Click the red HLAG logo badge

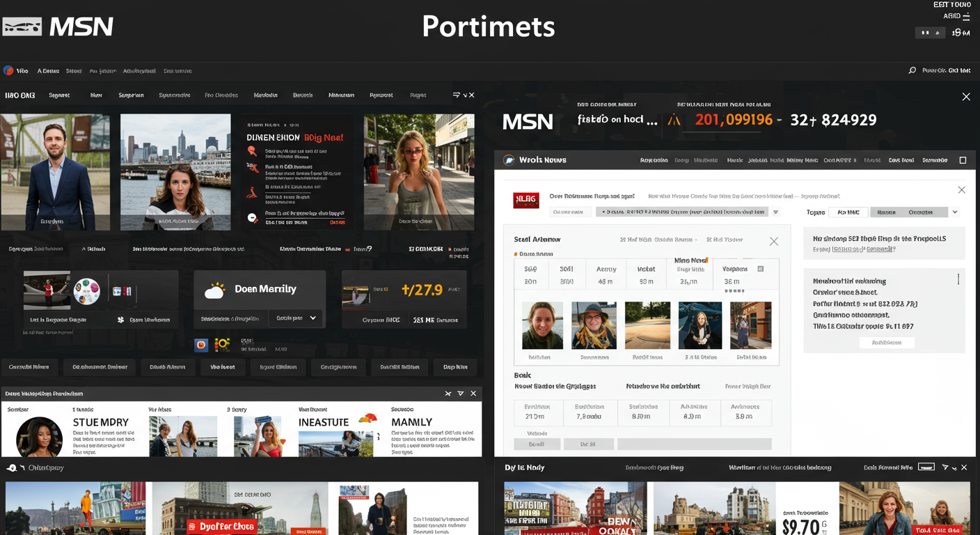click(x=526, y=201)
